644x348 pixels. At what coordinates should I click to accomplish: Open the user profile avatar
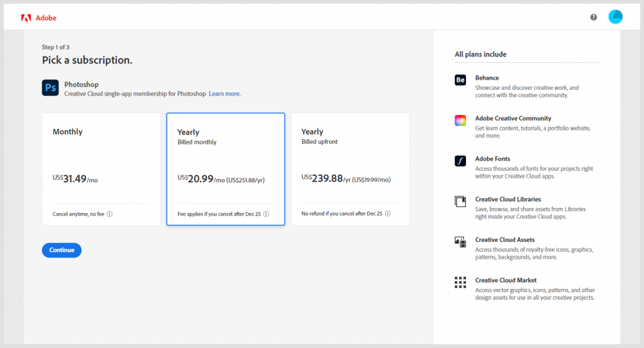615,17
